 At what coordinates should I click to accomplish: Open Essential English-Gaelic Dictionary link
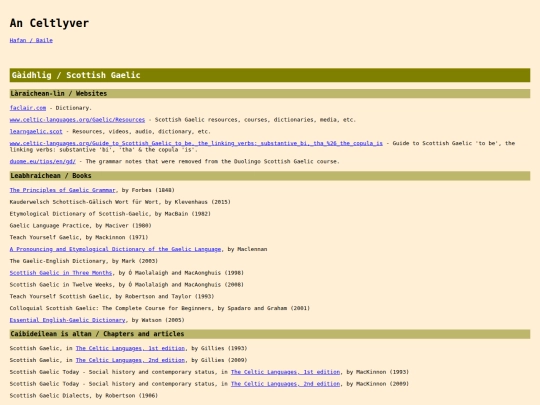[67, 320]
